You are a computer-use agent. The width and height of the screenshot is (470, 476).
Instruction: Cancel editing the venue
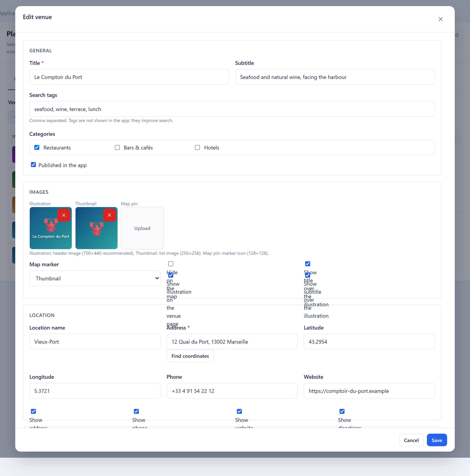(x=411, y=440)
